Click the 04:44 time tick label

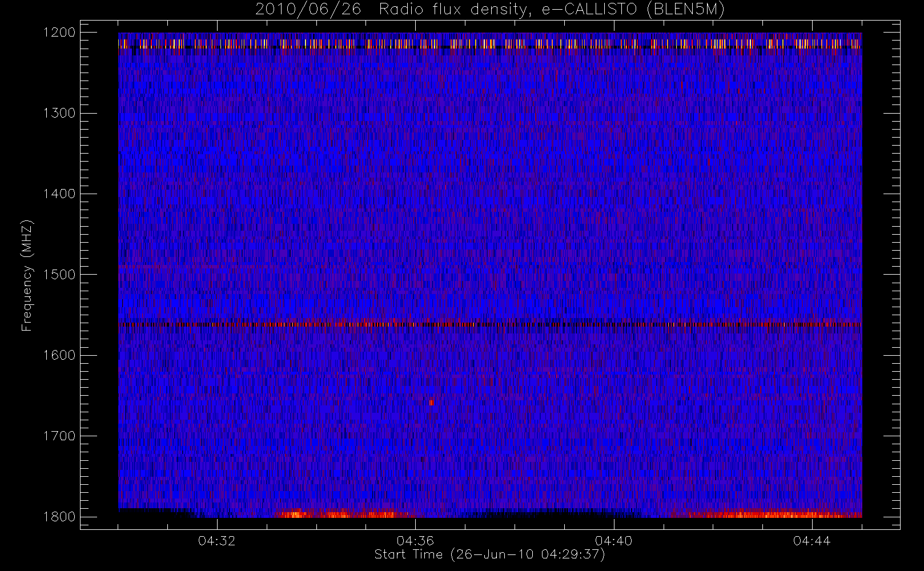point(812,541)
